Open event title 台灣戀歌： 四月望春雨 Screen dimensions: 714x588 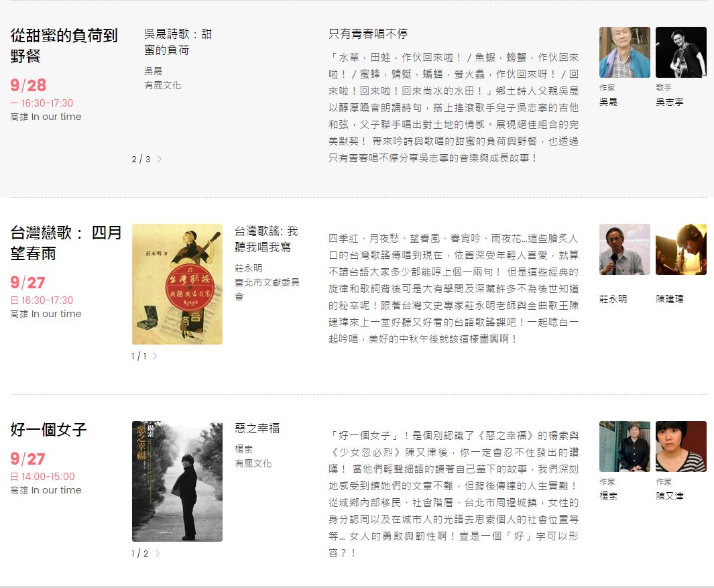66,243
